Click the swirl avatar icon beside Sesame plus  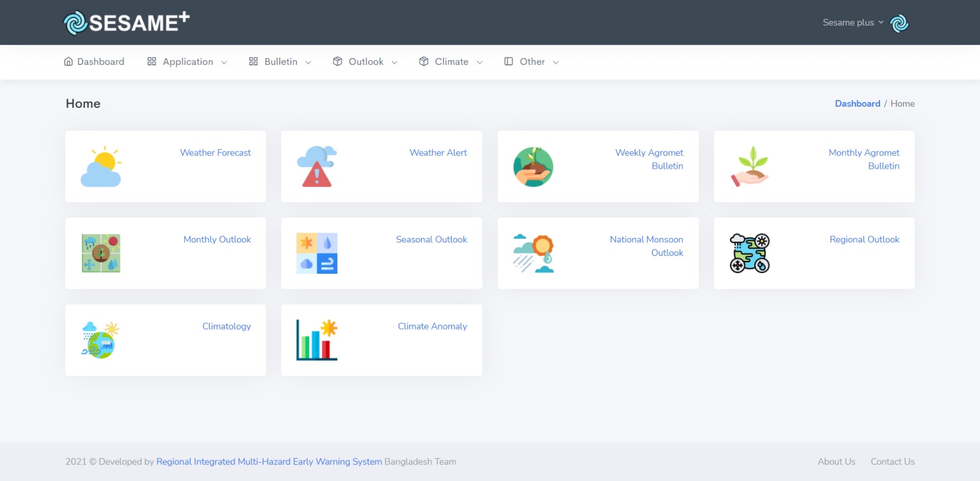[899, 23]
